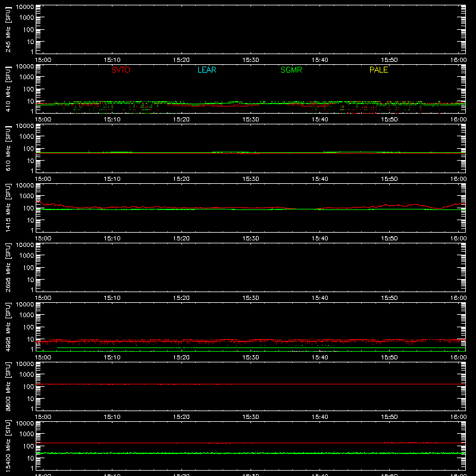Click 10 label on the 1415 MHz axis

31,220
